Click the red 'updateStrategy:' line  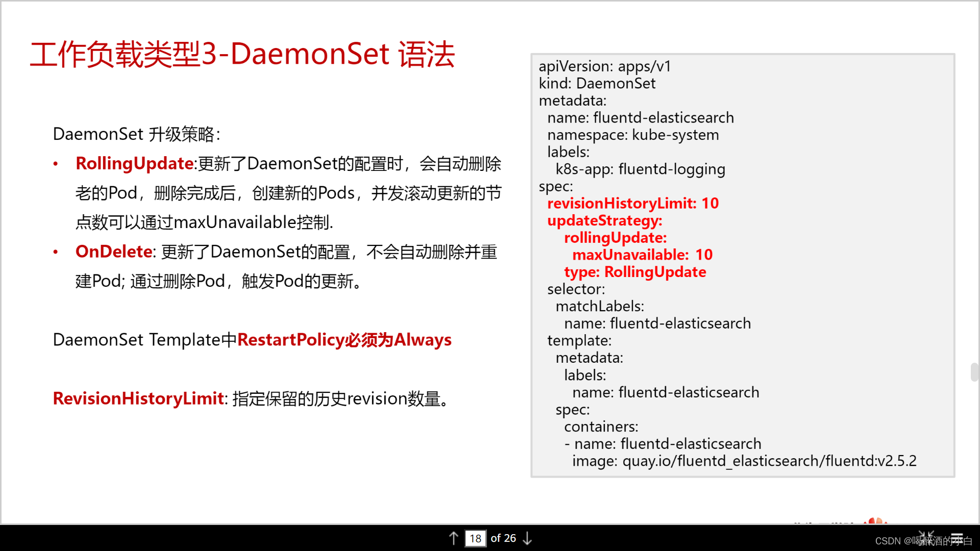tap(605, 221)
